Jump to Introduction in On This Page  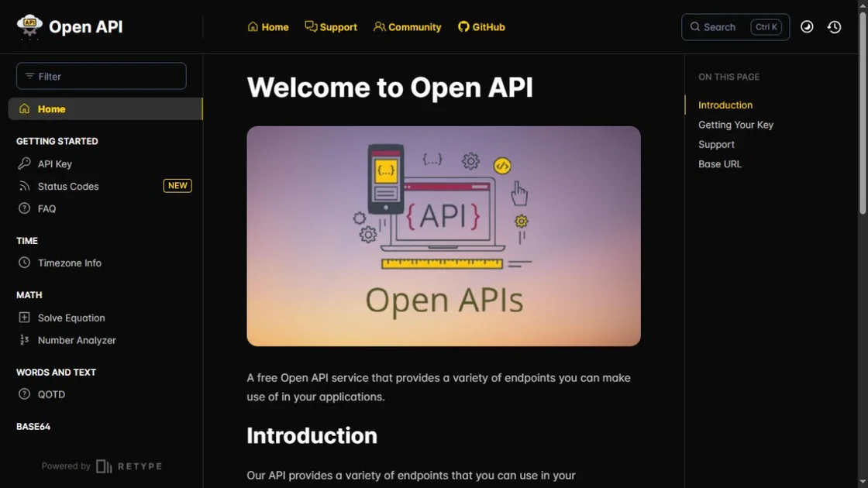725,105
